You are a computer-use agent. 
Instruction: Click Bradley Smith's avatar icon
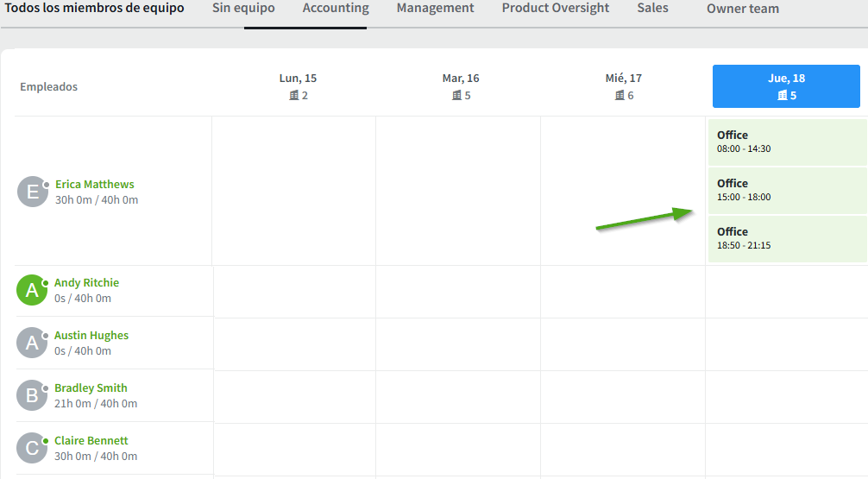[x=32, y=395]
